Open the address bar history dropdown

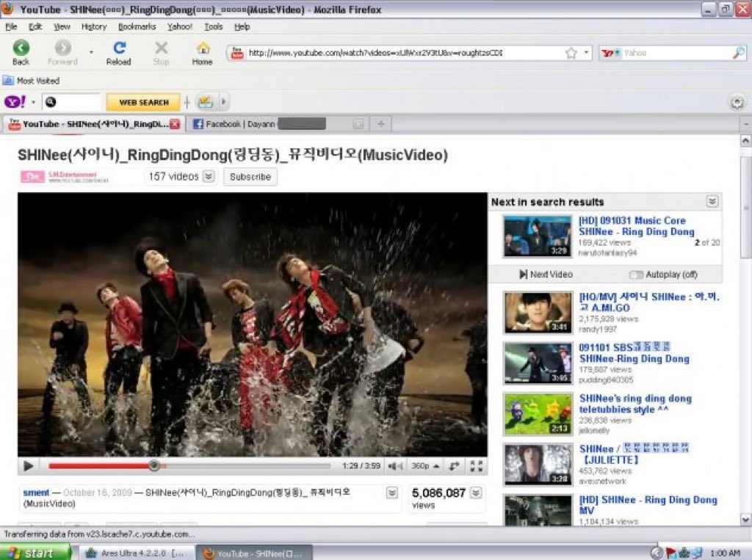click(586, 53)
